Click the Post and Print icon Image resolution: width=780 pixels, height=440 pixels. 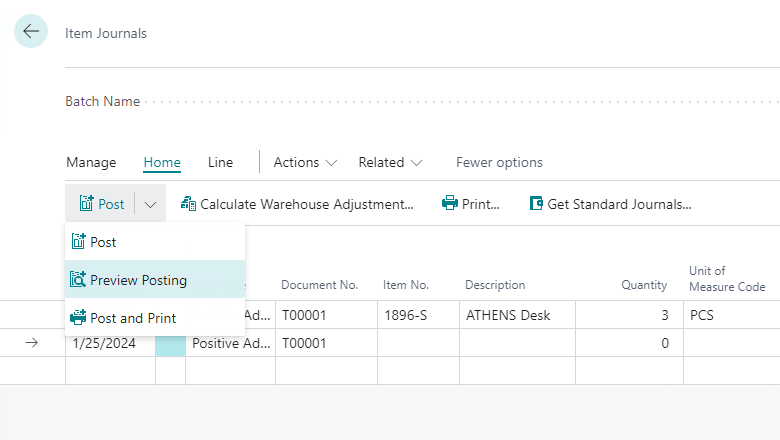(78, 318)
